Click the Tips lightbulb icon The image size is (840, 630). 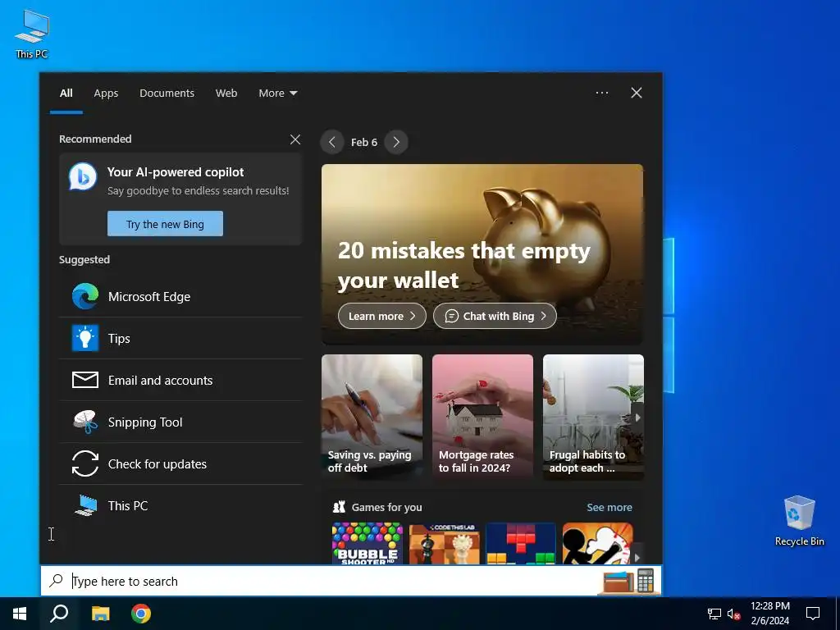coord(85,338)
